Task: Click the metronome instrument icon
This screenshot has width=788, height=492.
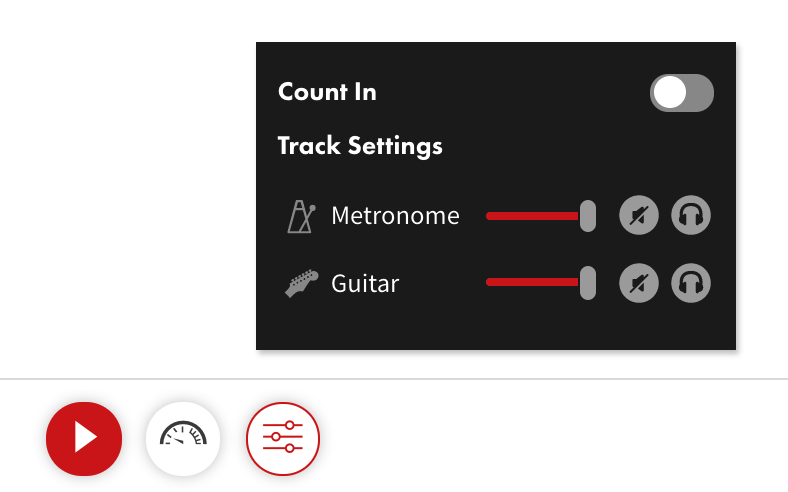Action: pyautogui.click(x=301, y=216)
